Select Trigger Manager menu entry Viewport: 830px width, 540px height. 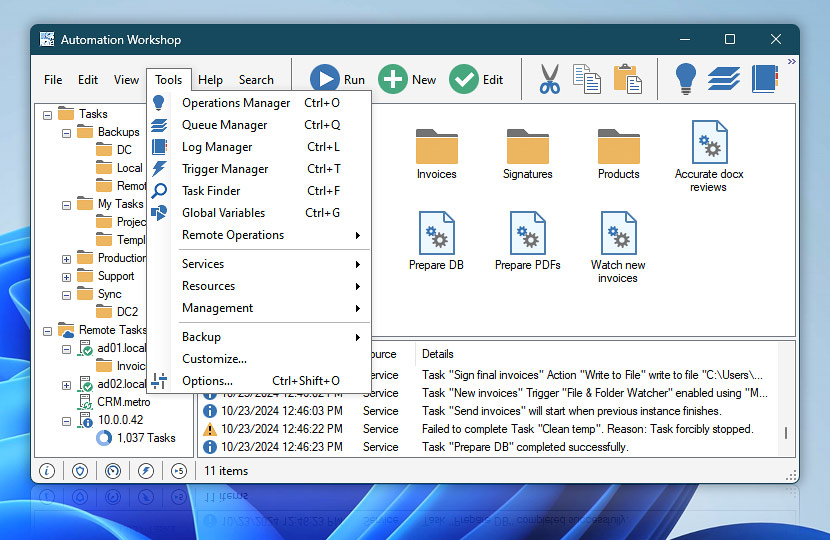259,169
